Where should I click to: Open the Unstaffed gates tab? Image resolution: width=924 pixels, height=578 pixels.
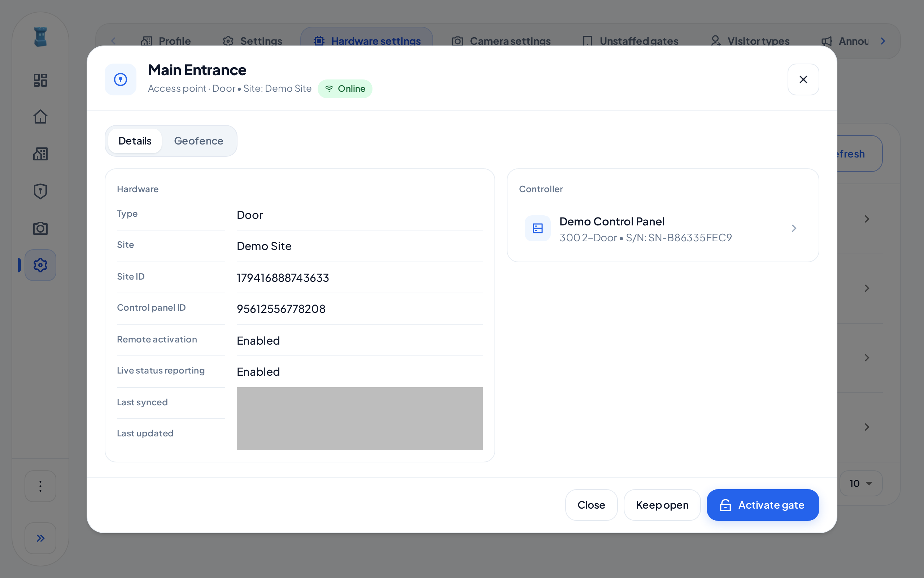coord(631,41)
